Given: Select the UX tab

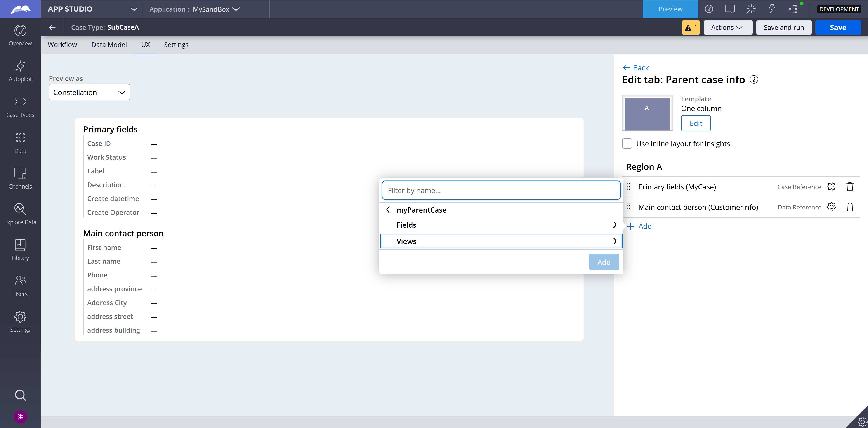Looking at the screenshot, I should (146, 45).
